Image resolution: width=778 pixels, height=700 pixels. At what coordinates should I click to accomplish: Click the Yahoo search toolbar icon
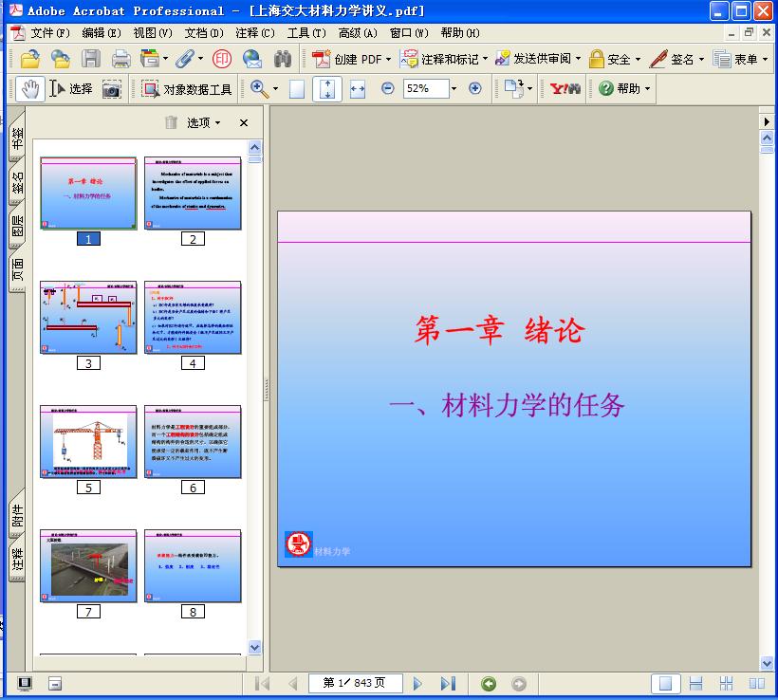pyautogui.click(x=565, y=89)
